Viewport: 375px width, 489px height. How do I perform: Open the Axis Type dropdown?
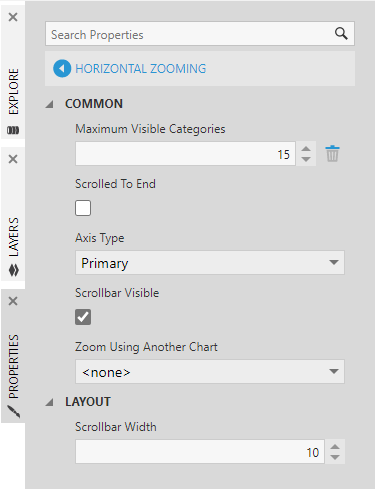[x=210, y=263]
